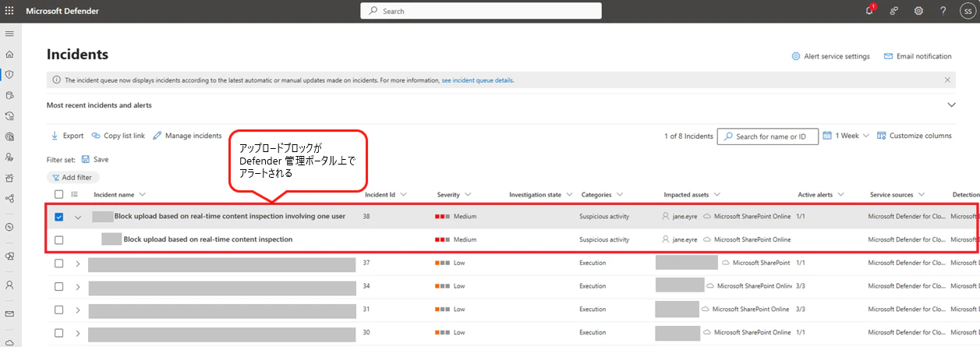Open see incident queue details link
Viewport: 980px width, 347px height.
tap(478, 80)
